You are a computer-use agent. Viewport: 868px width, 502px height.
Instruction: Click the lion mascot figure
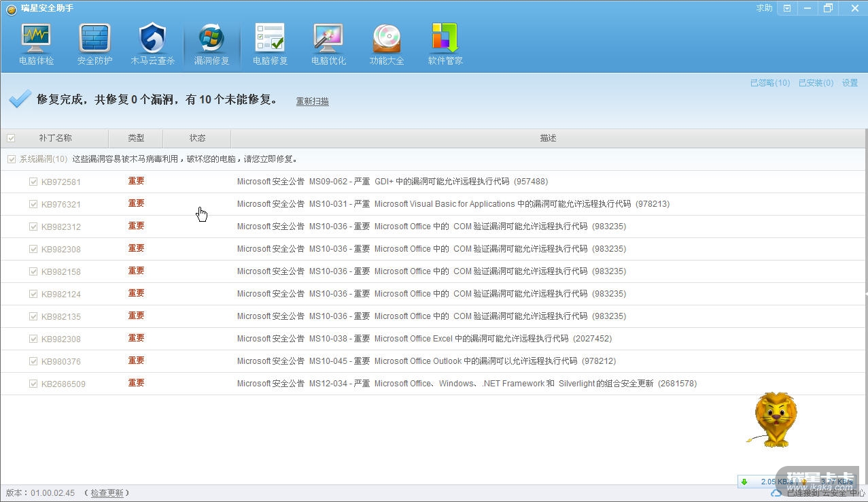click(x=773, y=419)
